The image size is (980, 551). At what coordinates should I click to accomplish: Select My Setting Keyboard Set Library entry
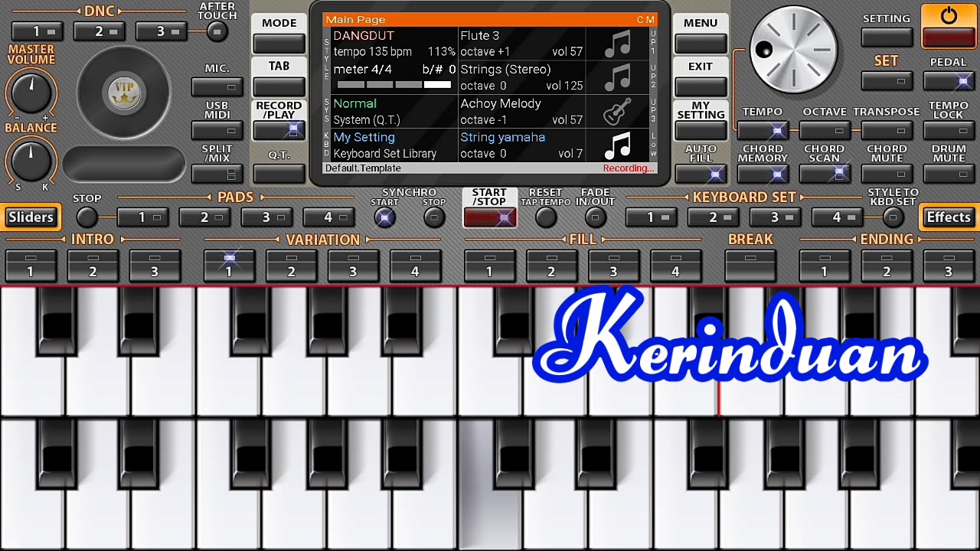pyautogui.click(x=393, y=145)
